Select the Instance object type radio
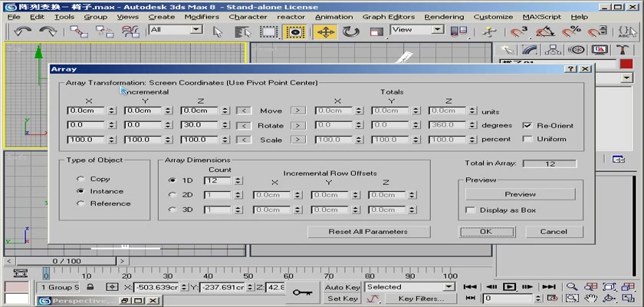Image resolution: width=644 pixels, height=307 pixels. pos(80,191)
